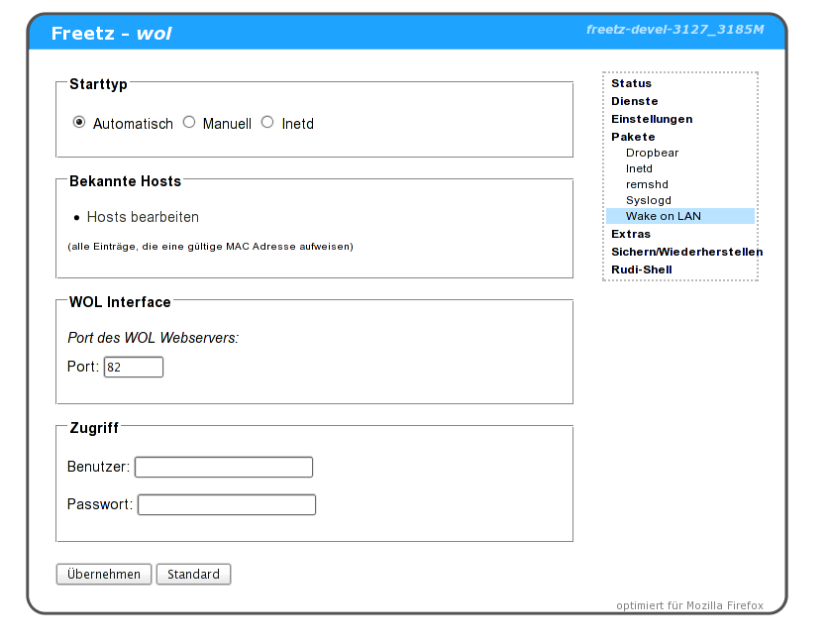Focus the Benutzer input field
This screenshot has height=644, width=829.
click(x=224, y=467)
